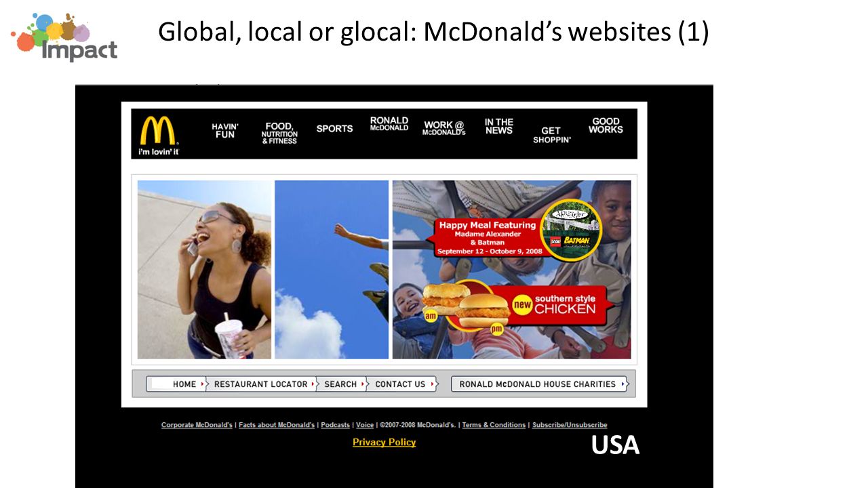Click the Madame Alexander Batman circular badge
This screenshot has width=868, height=488.
pos(572,230)
